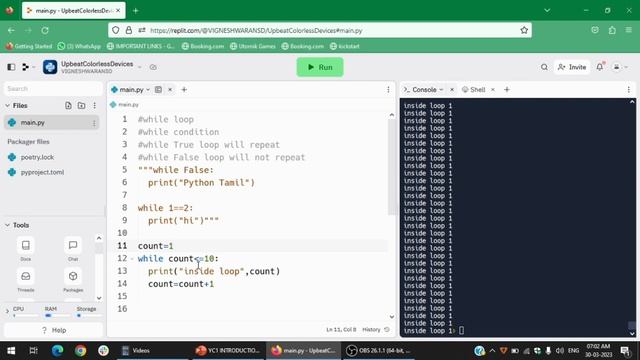Expand the UpbeatColorlessDevices repl name dropdown
The height and width of the screenshot is (360, 640).
click(140, 67)
